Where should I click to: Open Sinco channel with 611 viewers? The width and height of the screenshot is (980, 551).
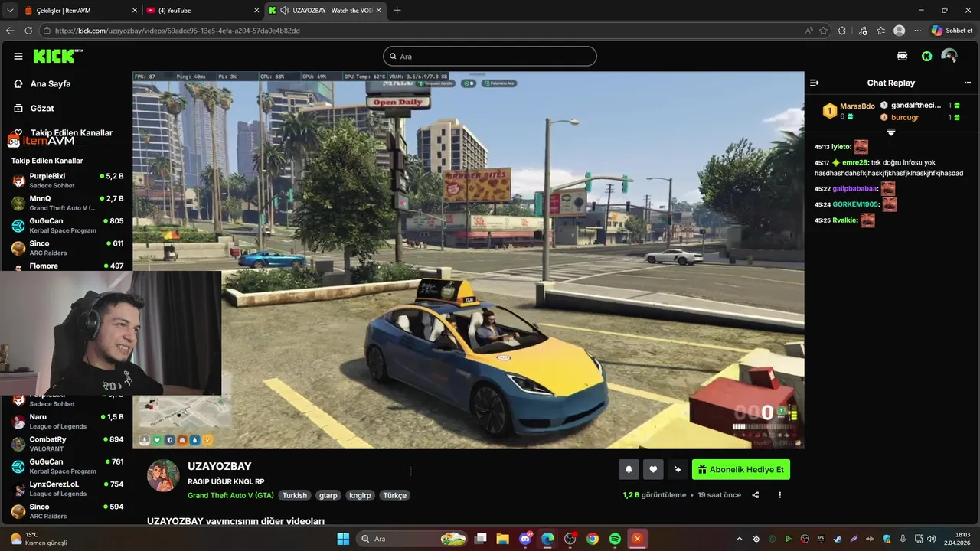tap(67, 248)
